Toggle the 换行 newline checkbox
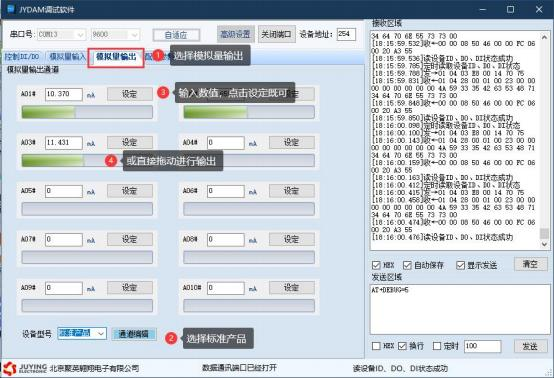 pos(402,346)
